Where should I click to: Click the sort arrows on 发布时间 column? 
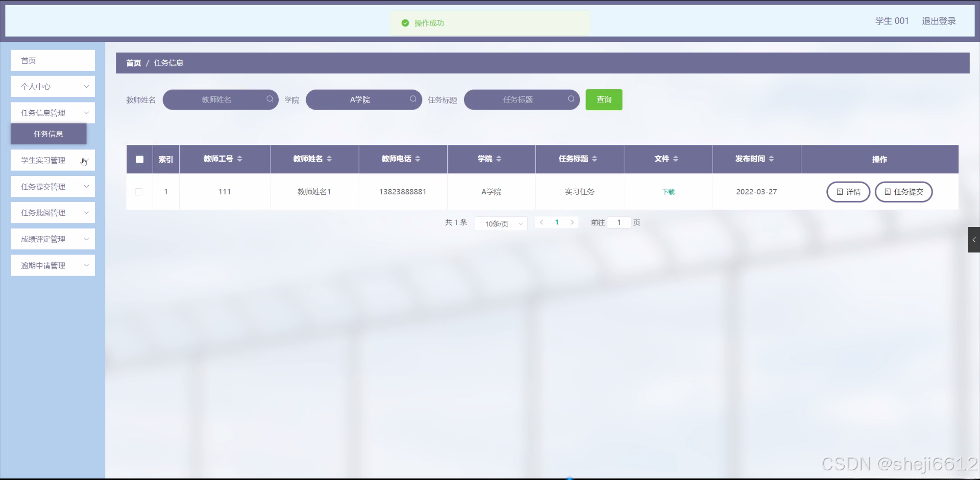(772, 159)
